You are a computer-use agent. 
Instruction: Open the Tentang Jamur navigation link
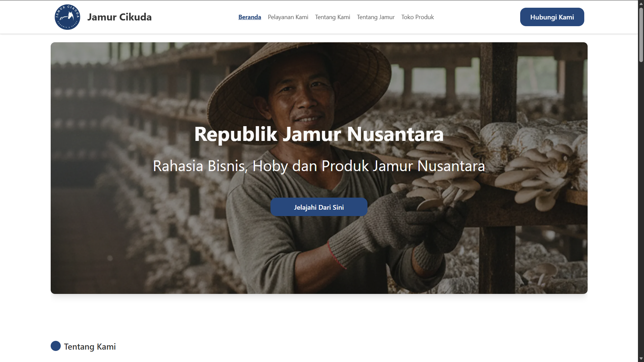click(376, 17)
